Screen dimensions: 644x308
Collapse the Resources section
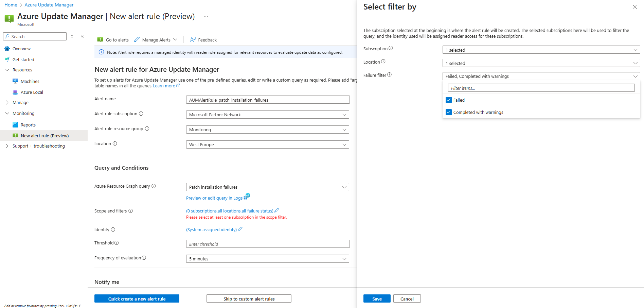(7, 70)
